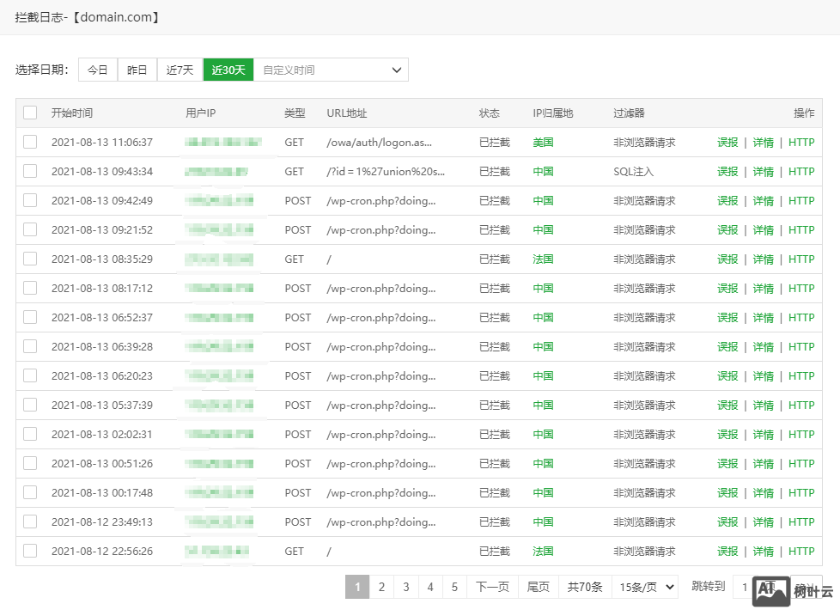The image size is (840, 616).
Task: Open the 自定义时间 custom date dropdown
Action: (331, 70)
